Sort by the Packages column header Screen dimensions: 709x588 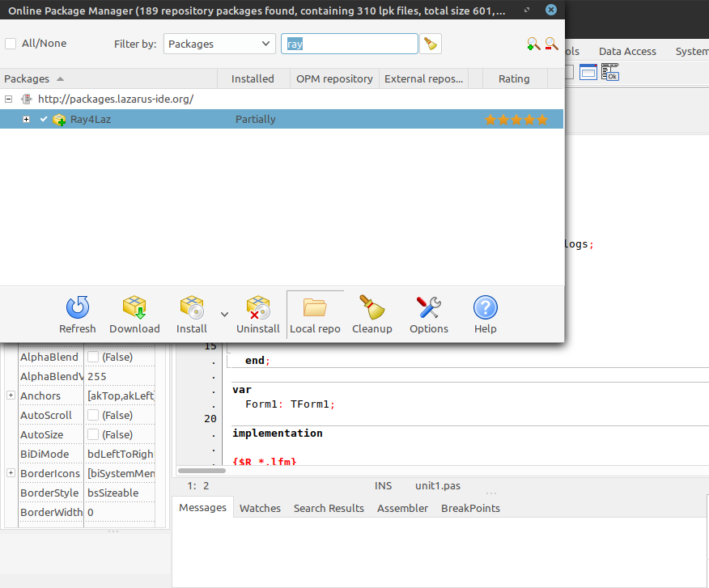[x=108, y=78]
